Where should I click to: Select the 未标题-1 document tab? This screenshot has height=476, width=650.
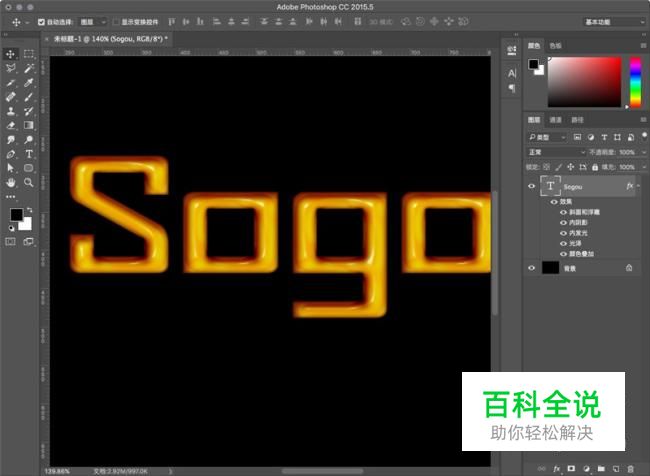[111, 39]
